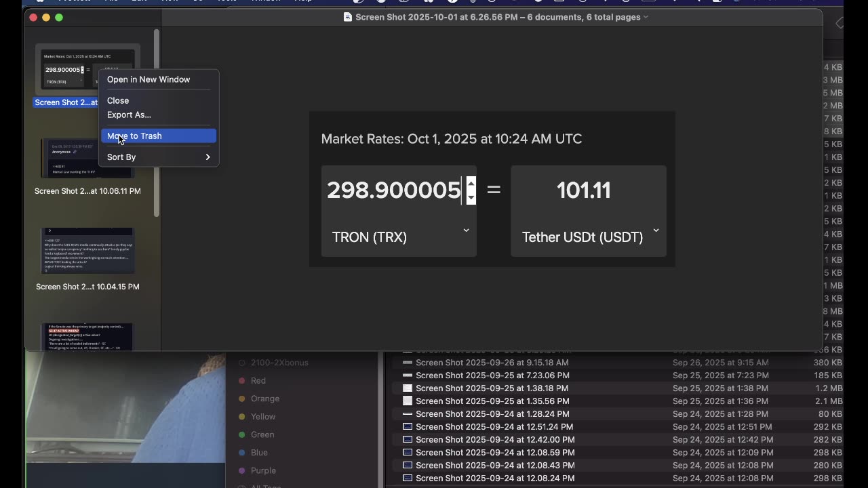Select Screen Shot 2025-09-24 at 12.08.24 PM file
The height and width of the screenshot is (488, 868).
[495, 479]
